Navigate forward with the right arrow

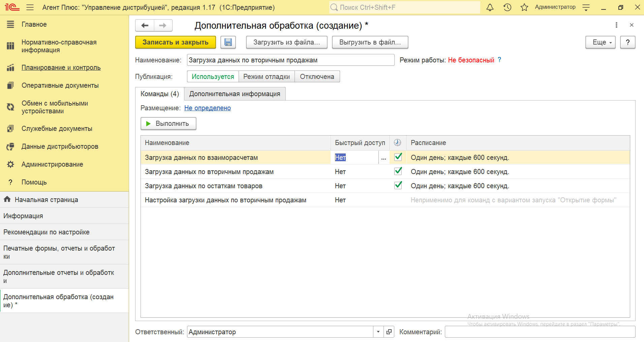tap(163, 25)
